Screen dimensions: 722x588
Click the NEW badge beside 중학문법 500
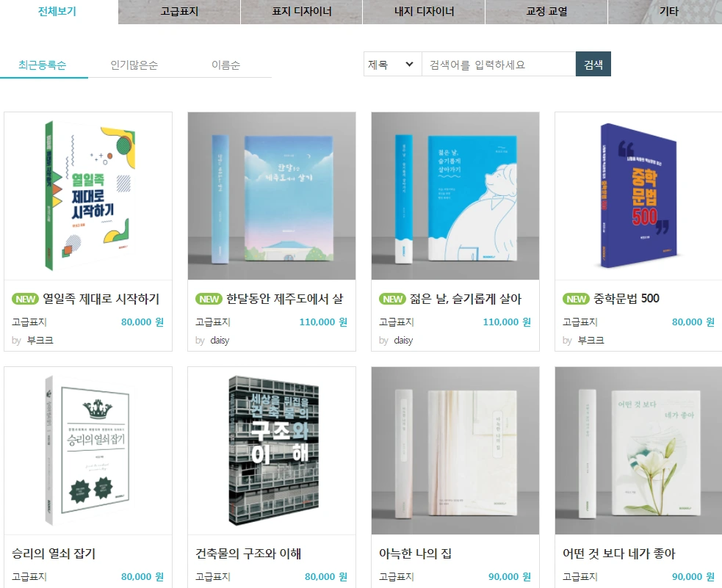[x=576, y=299]
